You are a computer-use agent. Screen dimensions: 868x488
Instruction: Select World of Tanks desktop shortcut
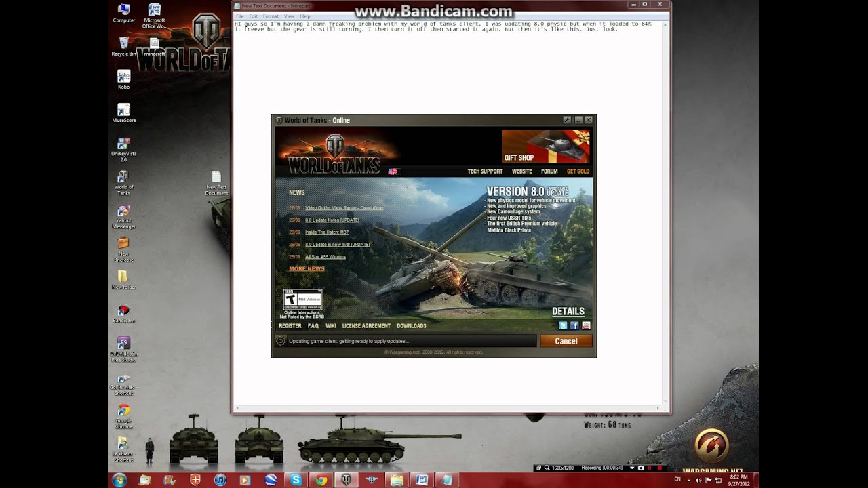point(123,183)
